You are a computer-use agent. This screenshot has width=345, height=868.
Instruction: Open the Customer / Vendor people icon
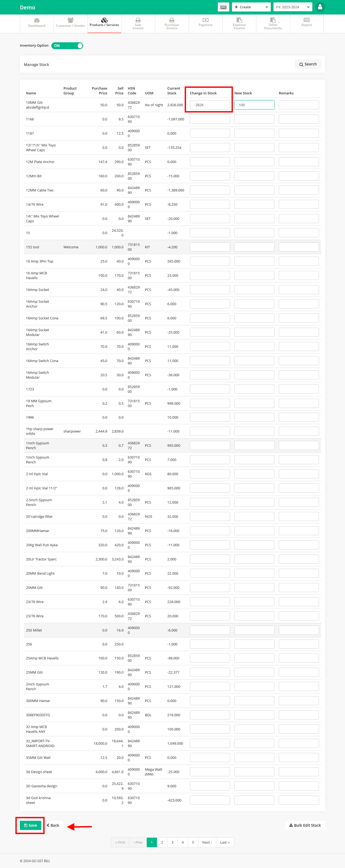[x=70, y=20]
